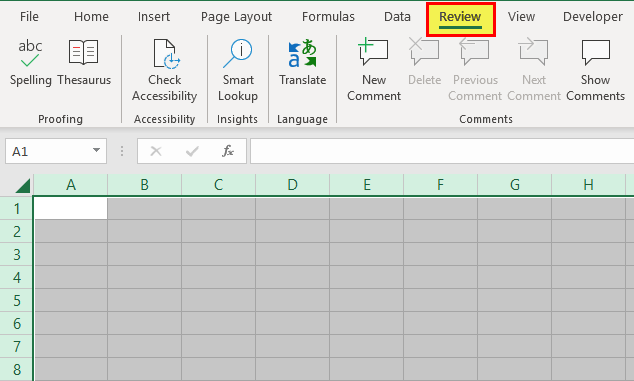Screen dimensions: 634x381
Task: Run the Spelling check
Action: pos(31,63)
